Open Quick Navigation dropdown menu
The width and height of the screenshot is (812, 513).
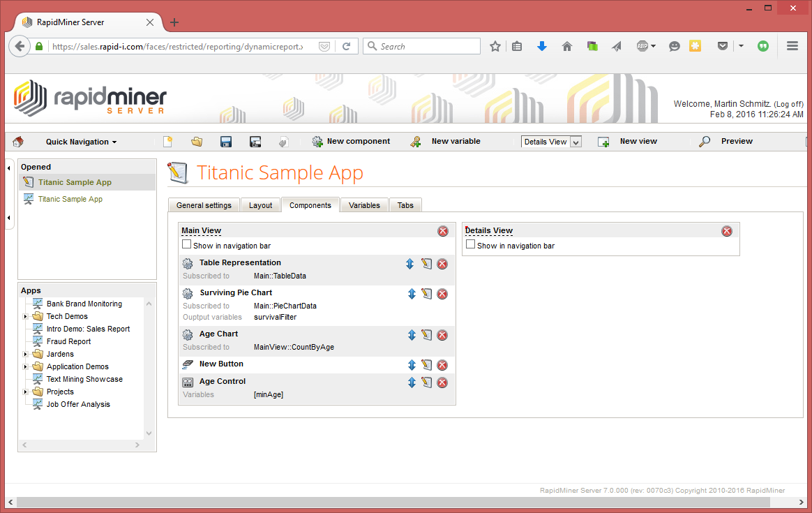coord(81,142)
